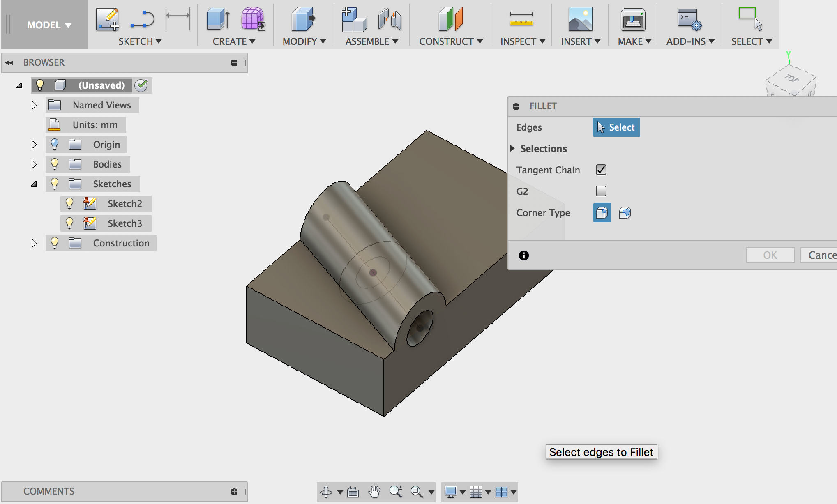The image size is (837, 504).
Task: Click the TOP face of the view cube
Action: (x=791, y=78)
